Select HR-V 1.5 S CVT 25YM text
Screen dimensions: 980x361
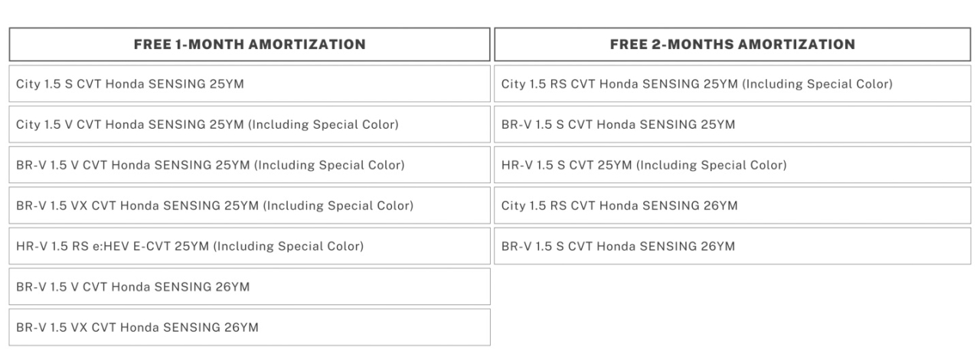567,165
